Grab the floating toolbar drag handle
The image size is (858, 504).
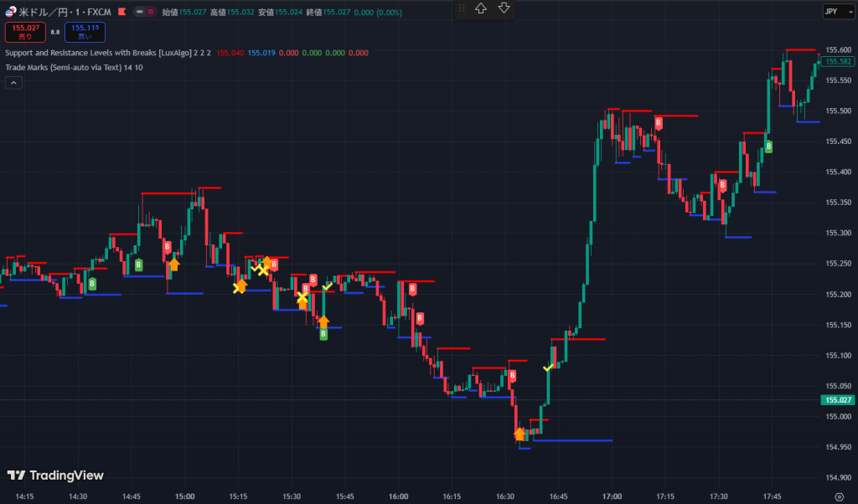(x=462, y=8)
